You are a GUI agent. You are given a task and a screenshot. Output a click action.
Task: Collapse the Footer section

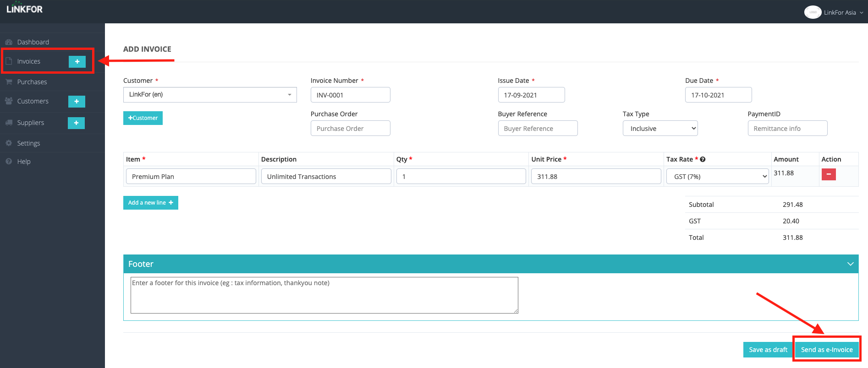click(850, 264)
